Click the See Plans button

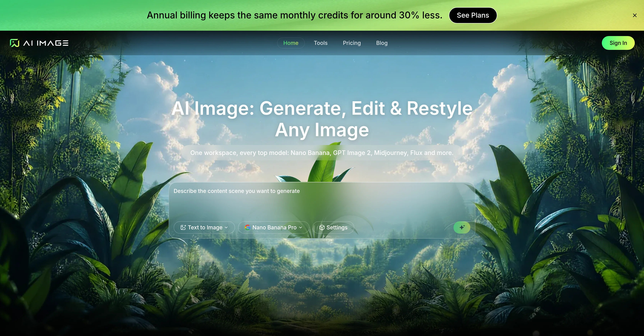click(x=473, y=15)
